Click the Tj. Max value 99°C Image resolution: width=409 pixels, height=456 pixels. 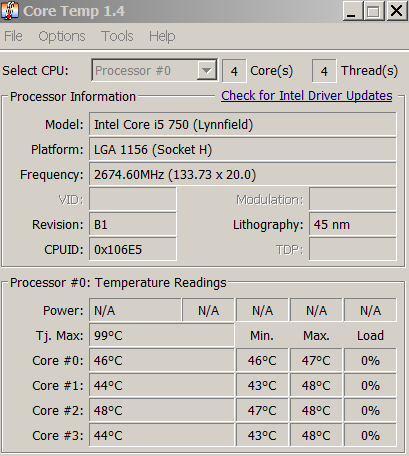point(162,335)
